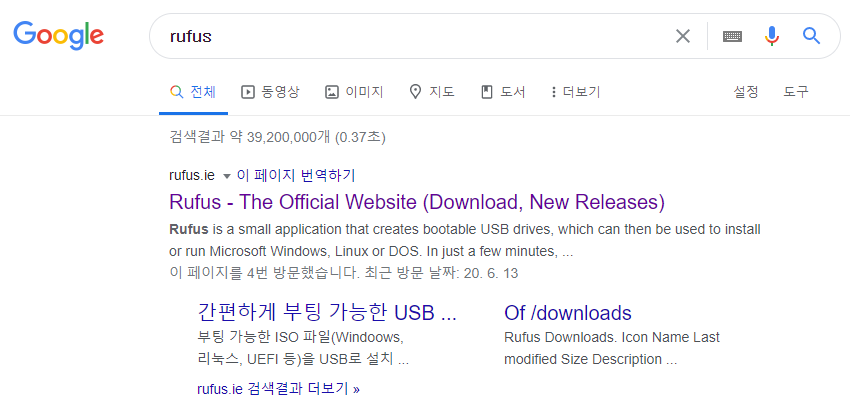Expand the 더보기 menu
Screen dimensions: 850x418
click(575, 92)
